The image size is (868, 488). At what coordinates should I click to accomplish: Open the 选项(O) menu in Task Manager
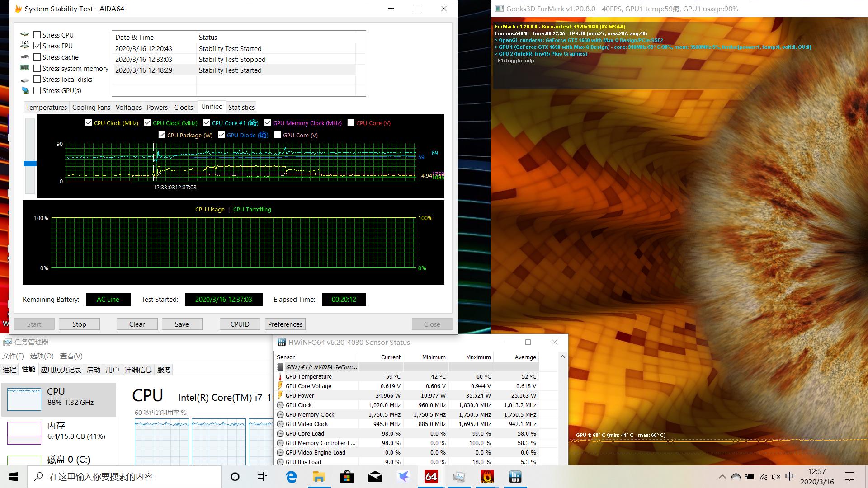[x=42, y=356]
